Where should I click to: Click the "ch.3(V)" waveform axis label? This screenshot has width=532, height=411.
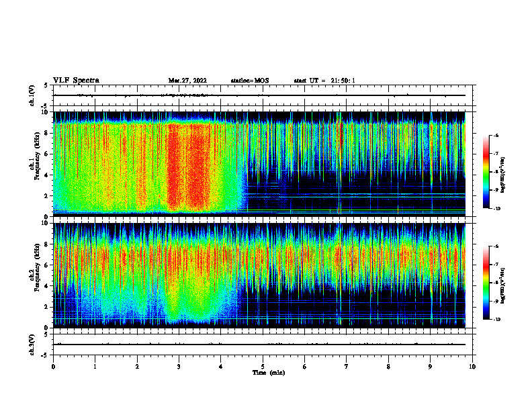coord(32,345)
